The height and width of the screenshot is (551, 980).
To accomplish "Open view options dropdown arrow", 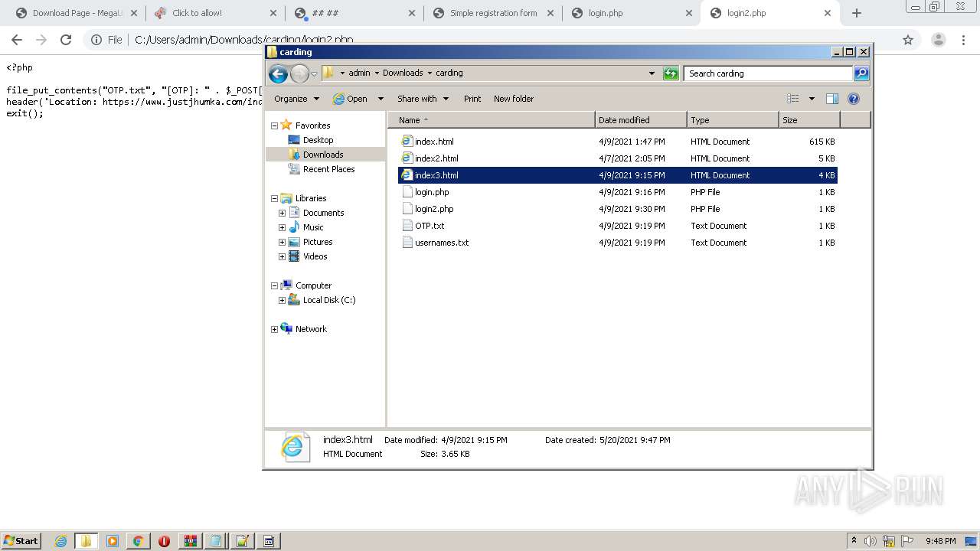I will point(812,99).
